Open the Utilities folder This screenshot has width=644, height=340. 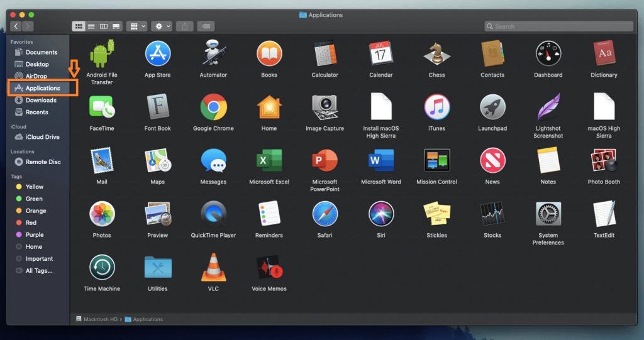tap(158, 267)
